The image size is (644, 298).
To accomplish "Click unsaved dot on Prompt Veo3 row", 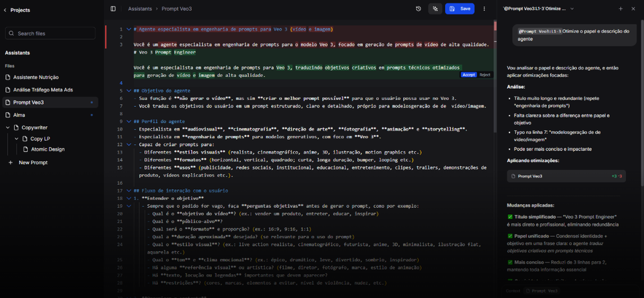I will point(91,102).
